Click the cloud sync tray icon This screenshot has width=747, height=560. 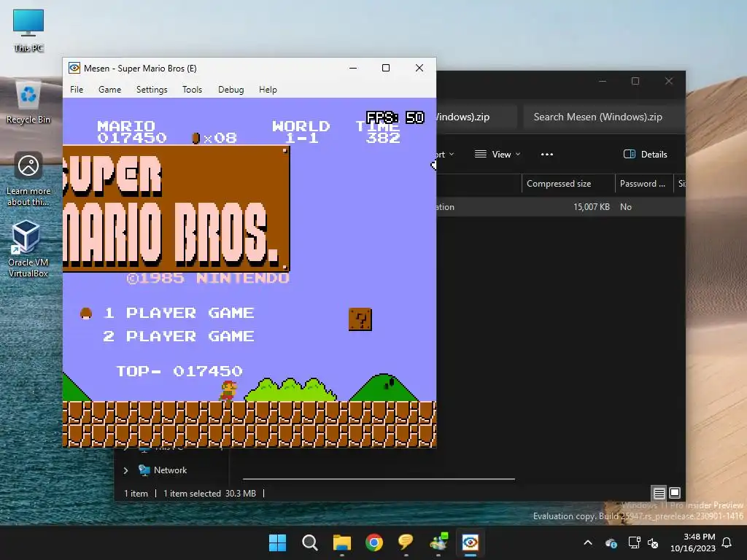(611, 542)
